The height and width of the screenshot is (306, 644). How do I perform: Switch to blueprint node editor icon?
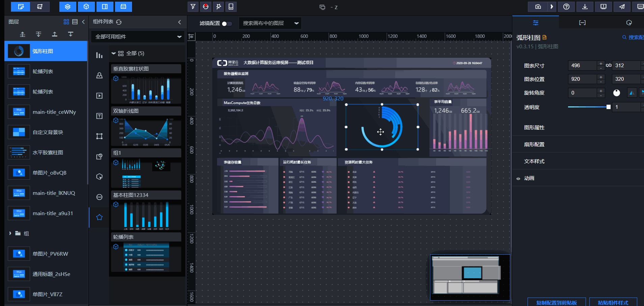click(40, 6)
